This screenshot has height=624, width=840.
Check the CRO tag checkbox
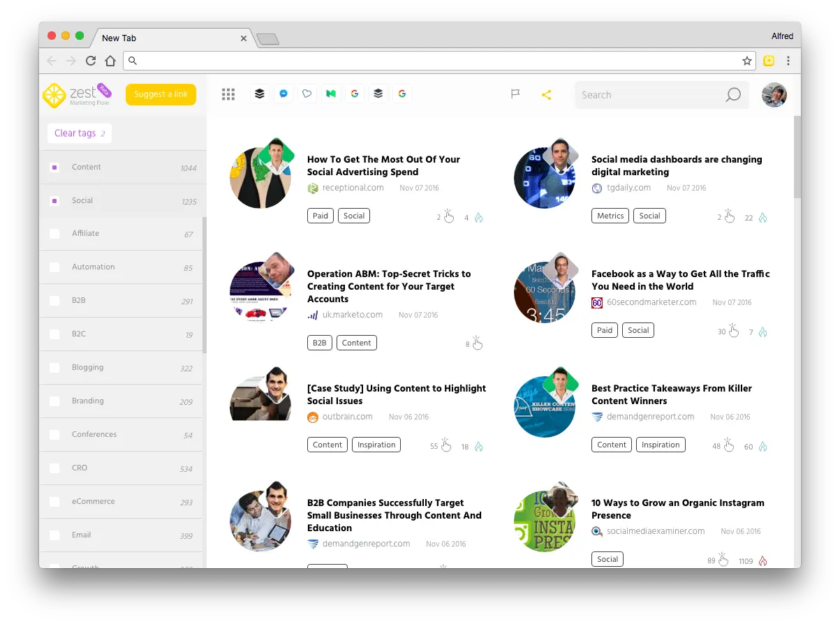[x=54, y=468]
